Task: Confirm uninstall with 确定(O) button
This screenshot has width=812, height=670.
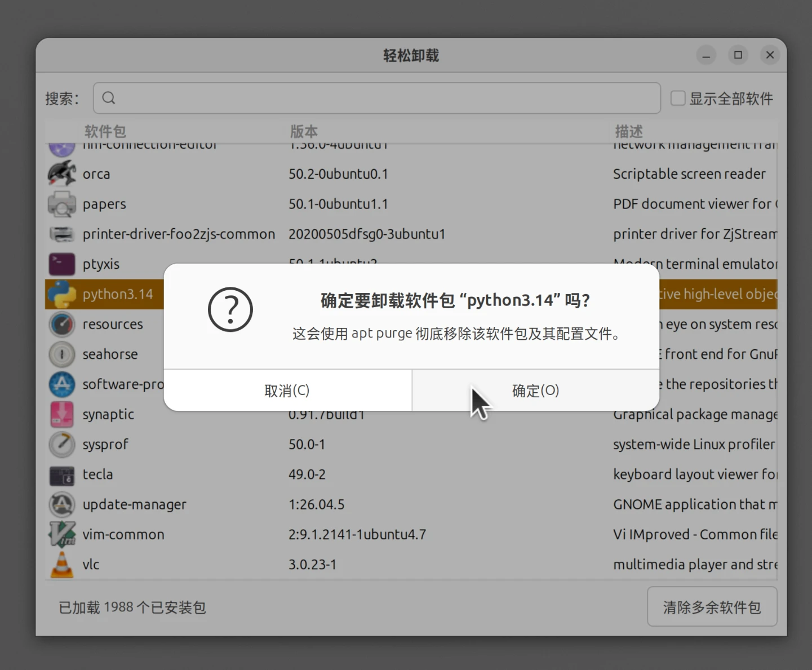Action: point(536,391)
